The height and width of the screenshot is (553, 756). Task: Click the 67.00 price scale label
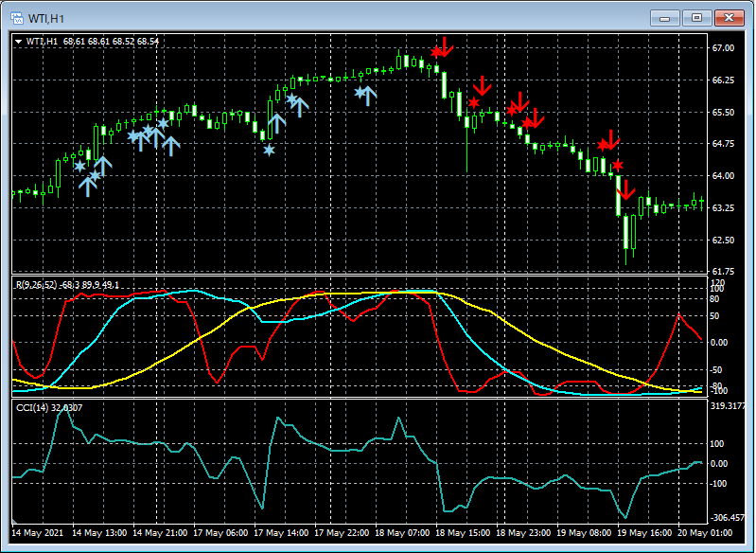724,48
